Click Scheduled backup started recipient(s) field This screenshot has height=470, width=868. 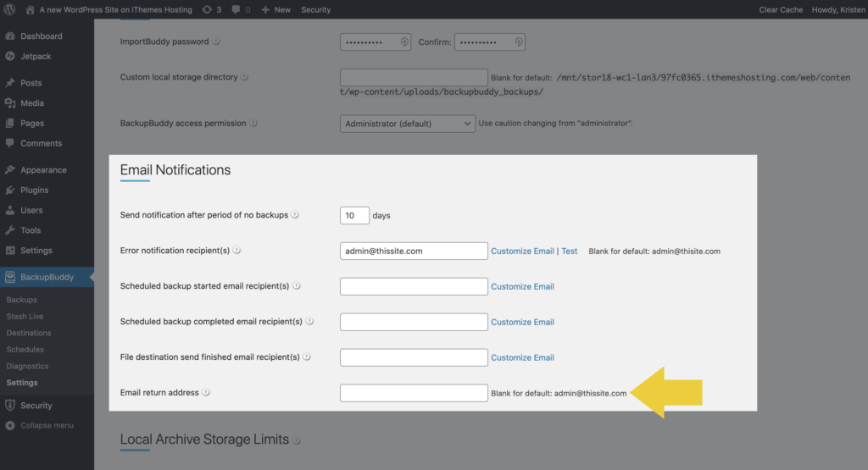(x=414, y=286)
